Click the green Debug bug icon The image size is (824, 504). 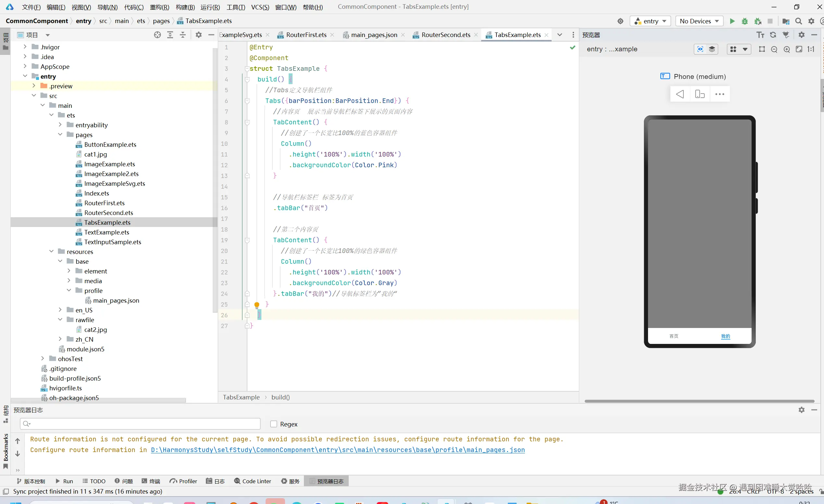[745, 21]
